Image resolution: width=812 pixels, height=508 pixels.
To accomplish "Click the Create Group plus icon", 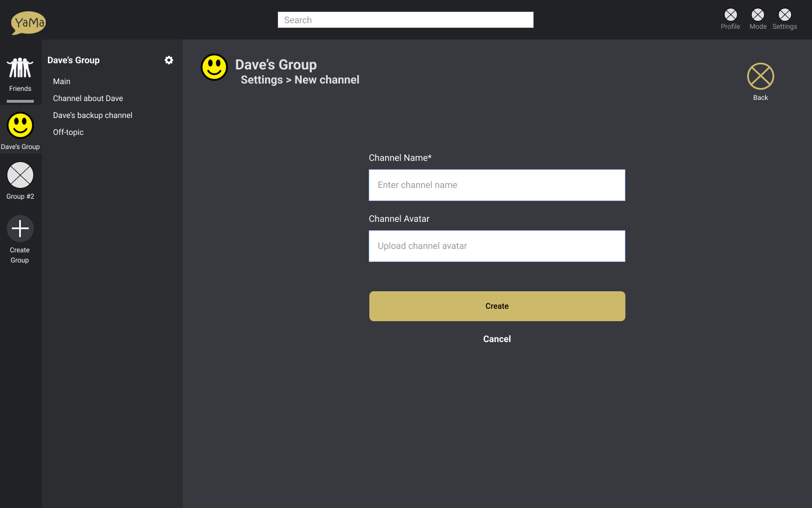I will point(20,229).
